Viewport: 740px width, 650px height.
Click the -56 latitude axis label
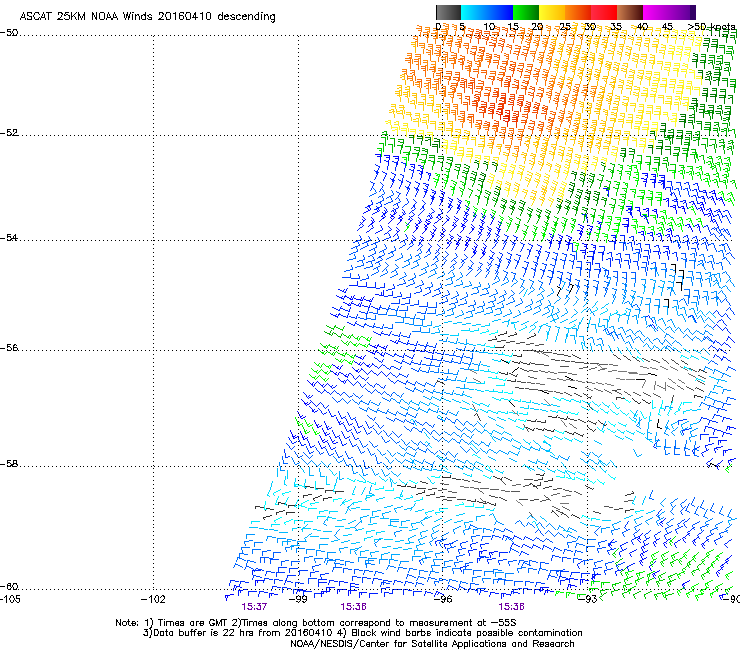pos(9,347)
